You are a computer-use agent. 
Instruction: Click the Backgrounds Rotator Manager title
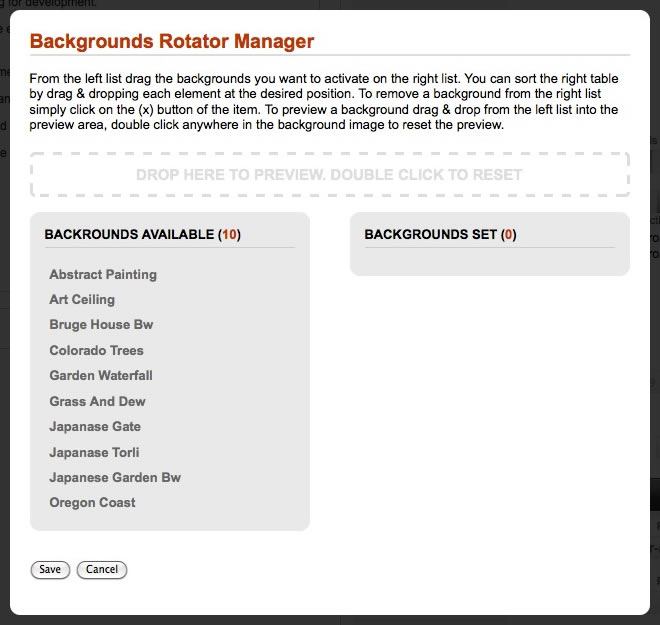click(172, 42)
